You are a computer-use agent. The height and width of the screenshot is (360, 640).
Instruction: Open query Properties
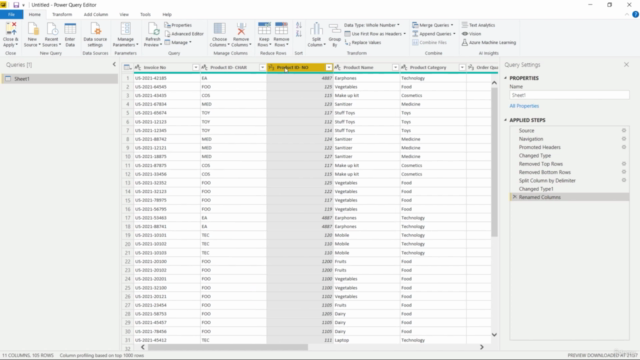178,25
